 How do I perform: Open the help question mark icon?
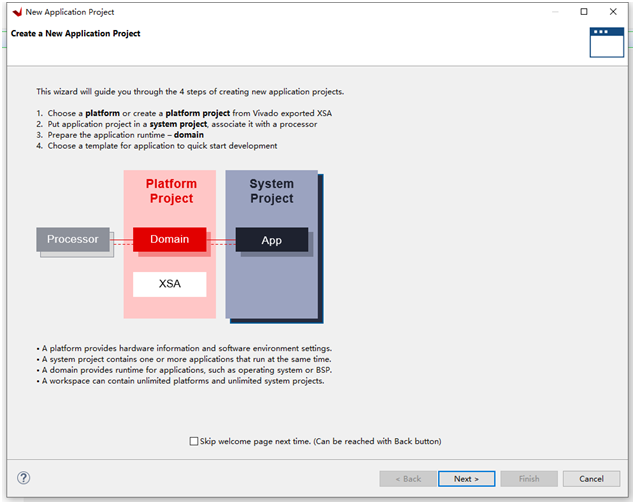pos(23,478)
